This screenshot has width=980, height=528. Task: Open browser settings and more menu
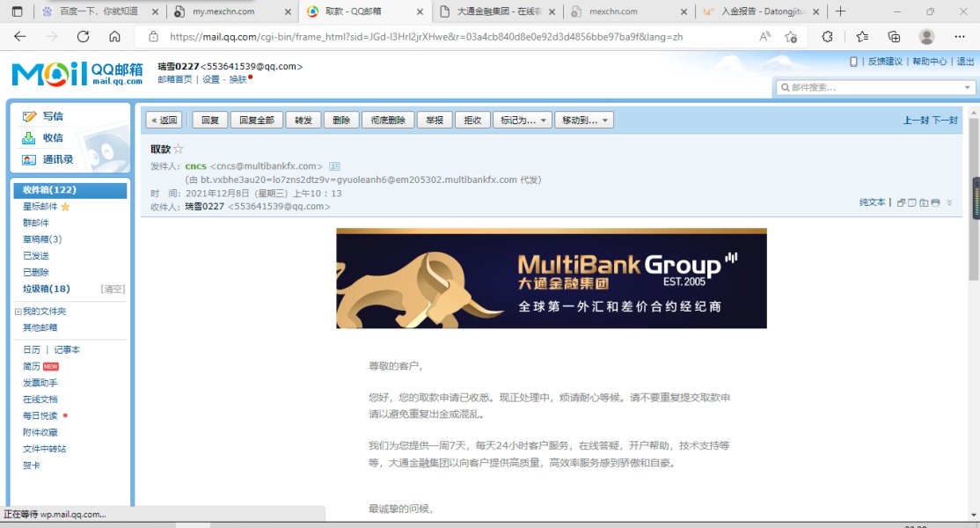pyautogui.click(x=960, y=37)
